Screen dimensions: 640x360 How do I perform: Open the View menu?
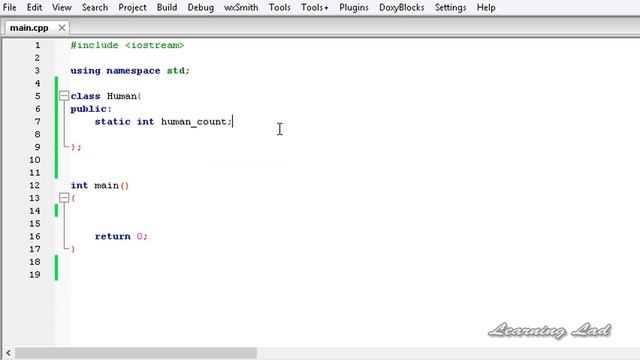[62, 7]
